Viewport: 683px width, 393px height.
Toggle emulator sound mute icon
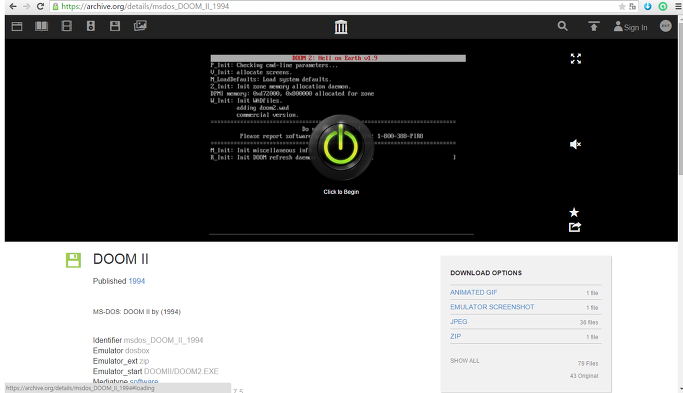click(575, 144)
